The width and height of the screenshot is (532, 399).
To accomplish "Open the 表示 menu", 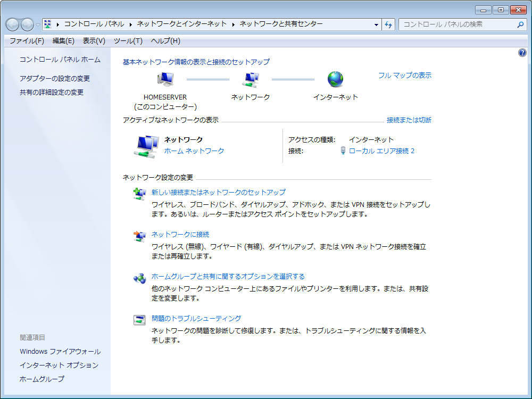I will point(93,41).
